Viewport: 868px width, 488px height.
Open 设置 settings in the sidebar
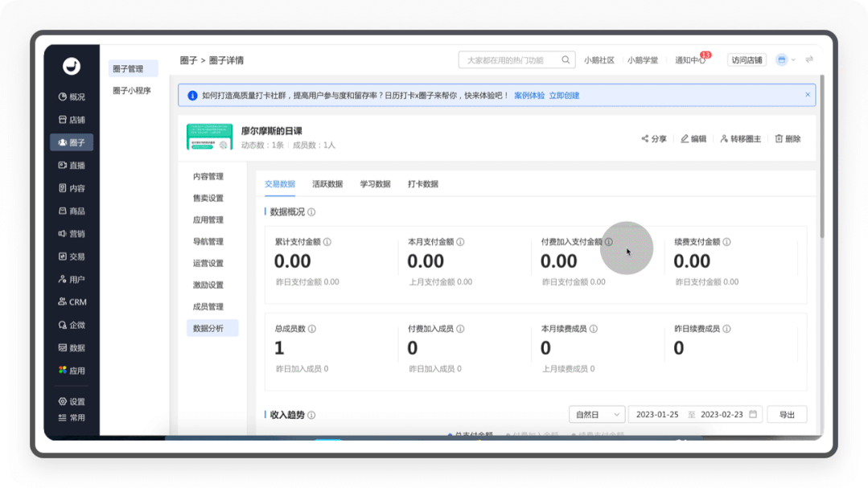[72, 402]
